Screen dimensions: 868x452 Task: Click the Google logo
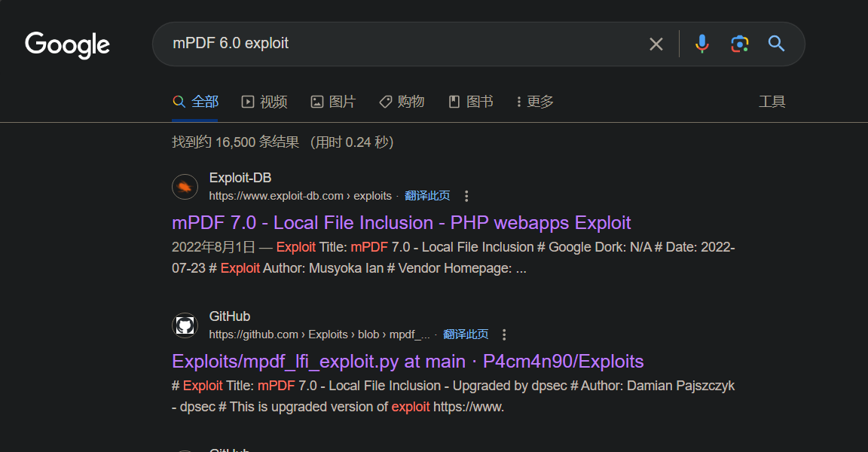click(68, 44)
